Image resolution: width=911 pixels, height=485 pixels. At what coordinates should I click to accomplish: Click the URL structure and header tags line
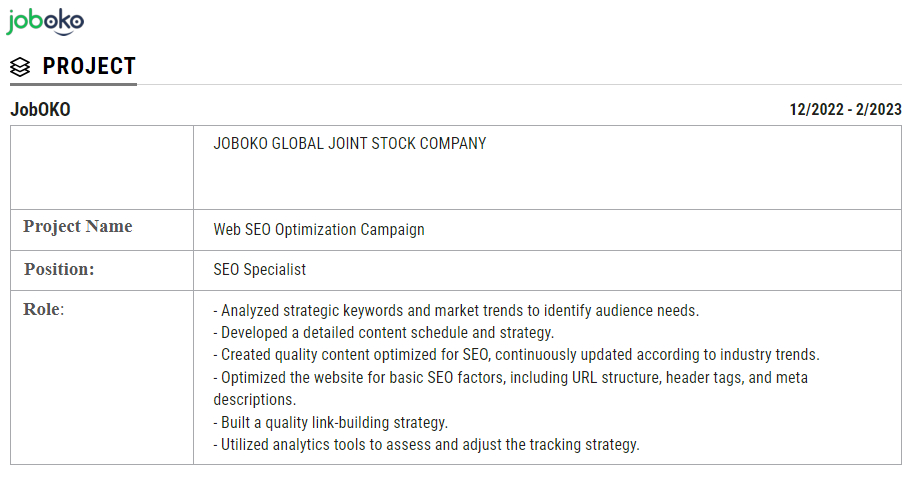tap(510, 378)
